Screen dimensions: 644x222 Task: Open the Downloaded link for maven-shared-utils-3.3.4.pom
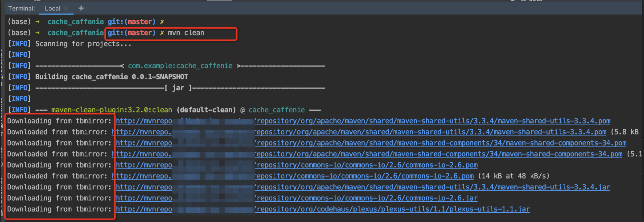(359, 132)
